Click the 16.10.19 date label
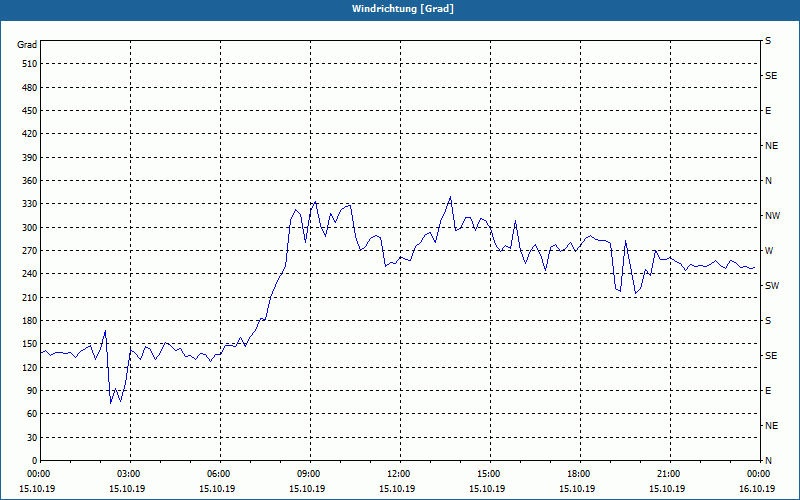The width and height of the screenshot is (800, 500). (x=757, y=489)
